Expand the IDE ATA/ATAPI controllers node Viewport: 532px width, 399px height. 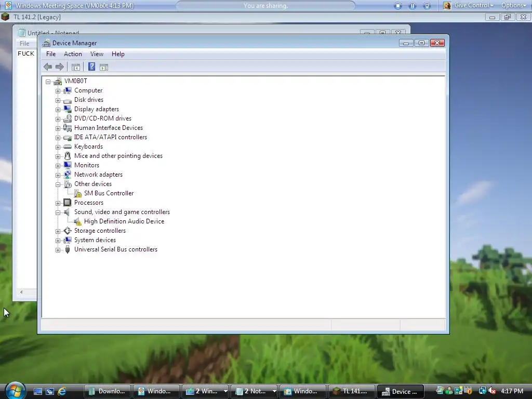[x=58, y=138]
